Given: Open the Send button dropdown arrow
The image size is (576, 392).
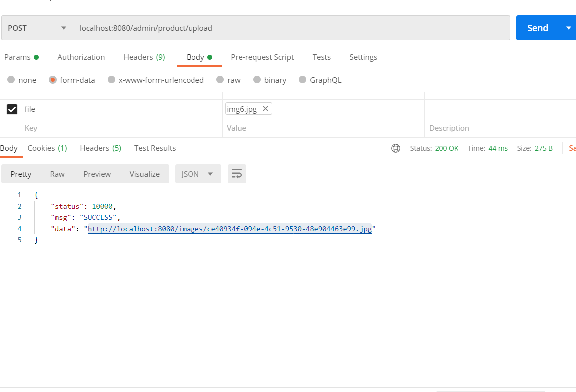Looking at the screenshot, I should coord(568,28).
